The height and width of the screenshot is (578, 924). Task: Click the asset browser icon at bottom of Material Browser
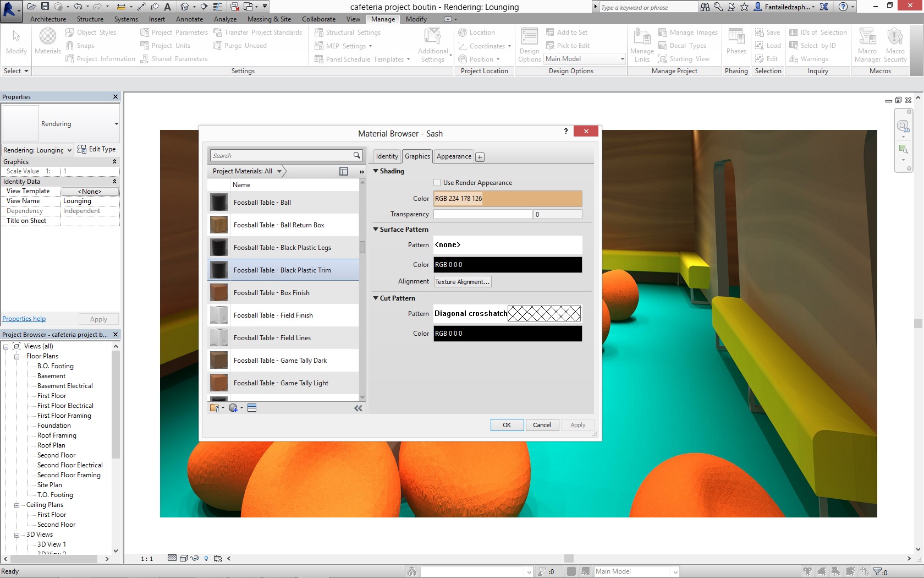251,408
